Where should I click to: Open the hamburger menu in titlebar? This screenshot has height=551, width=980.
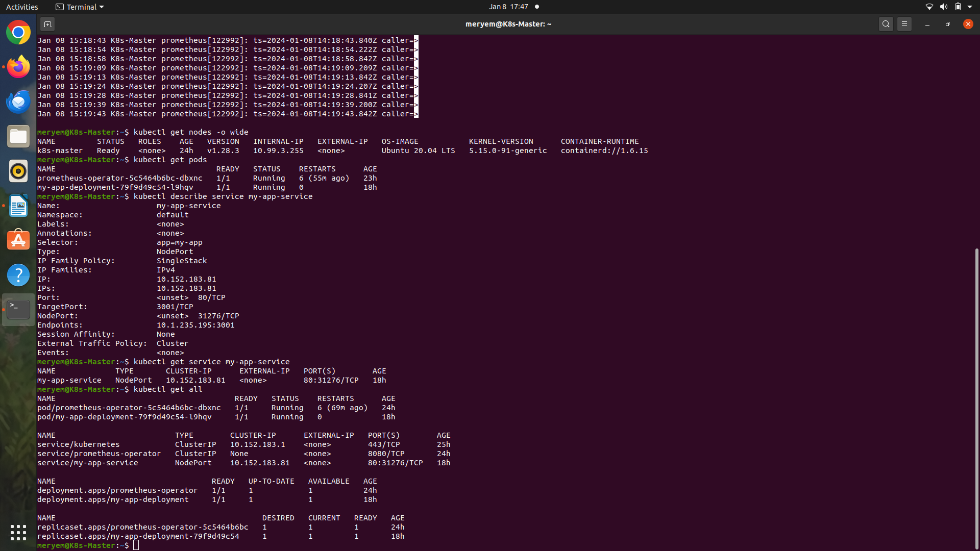(904, 24)
